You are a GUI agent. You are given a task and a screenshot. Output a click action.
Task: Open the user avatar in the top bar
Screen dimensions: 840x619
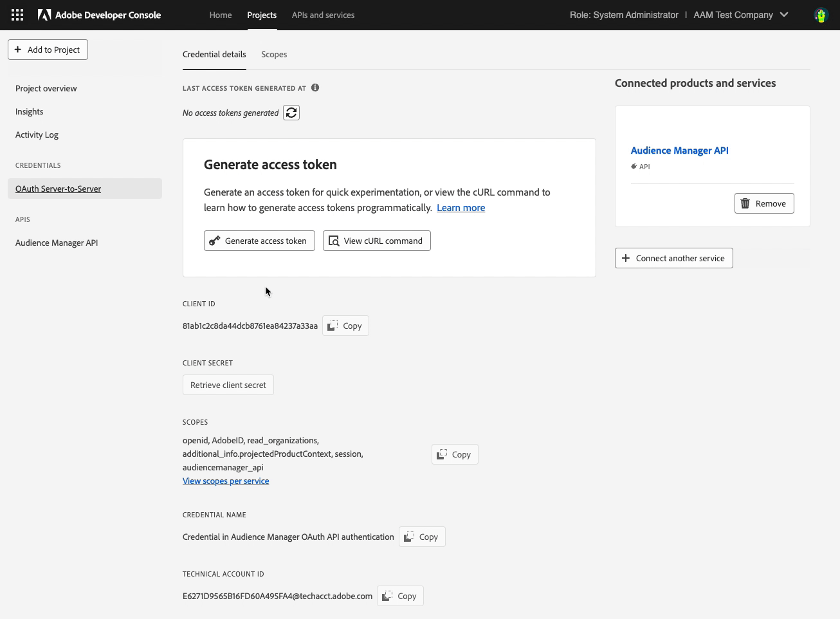[821, 14]
